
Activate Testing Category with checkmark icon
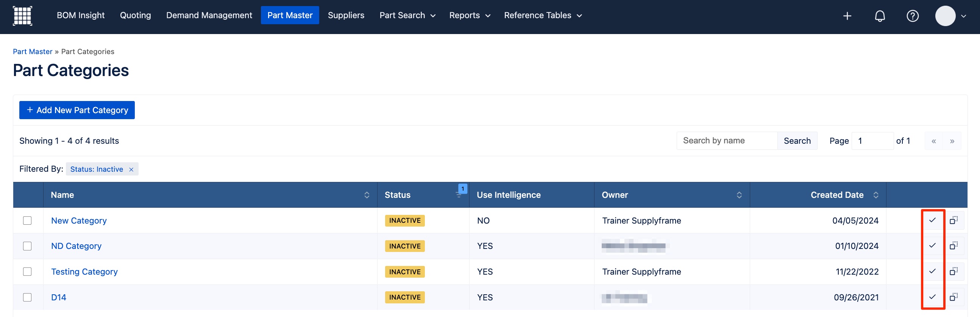click(x=932, y=271)
